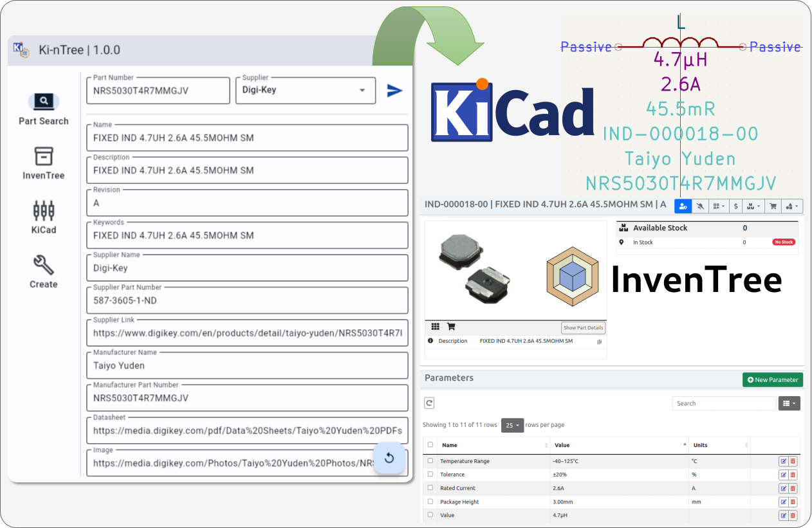Click the Name field in Ki-nTree

click(x=247, y=138)
